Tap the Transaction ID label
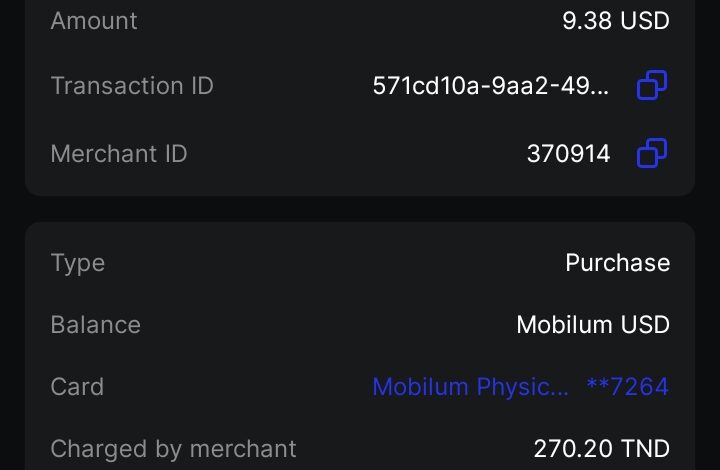The image size is (720, 470). [x=132, y=86]
